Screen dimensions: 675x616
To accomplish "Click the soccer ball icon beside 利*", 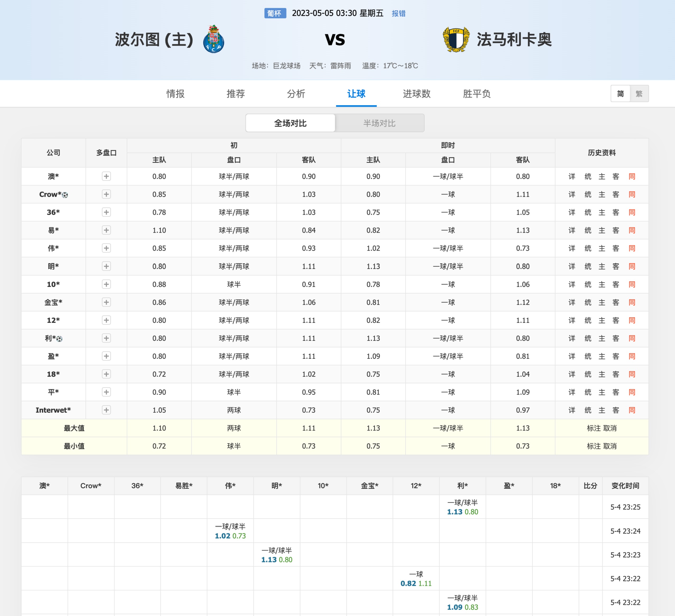I will click(x=59, y=339).
